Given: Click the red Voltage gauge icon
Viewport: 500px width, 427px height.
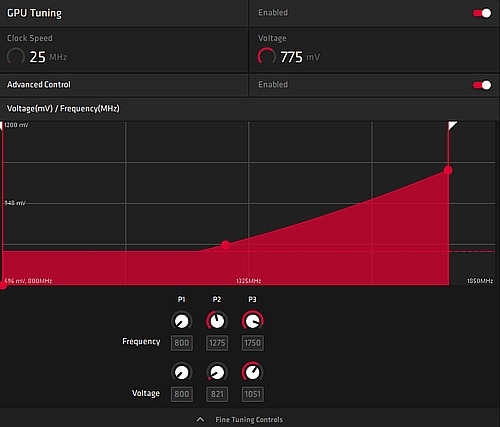Looking at the screenshot, I should 266,56.
